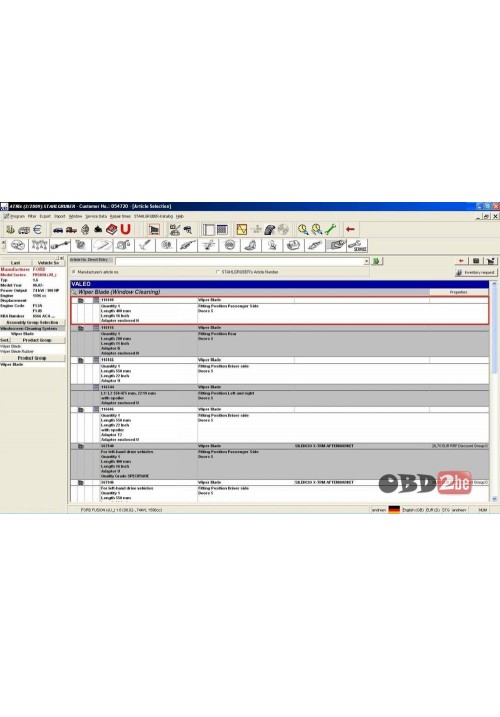The image size is (500, 717).
Task: Open the Help menu
Action: click(x=180, y=216)
